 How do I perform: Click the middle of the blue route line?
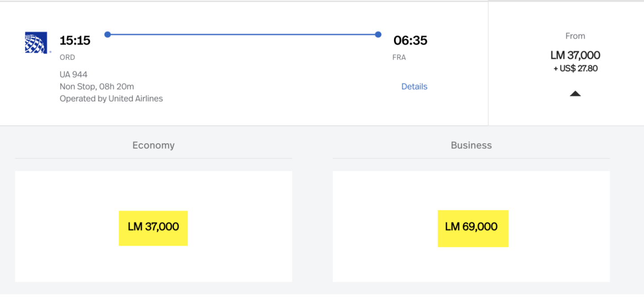[243, 34]
